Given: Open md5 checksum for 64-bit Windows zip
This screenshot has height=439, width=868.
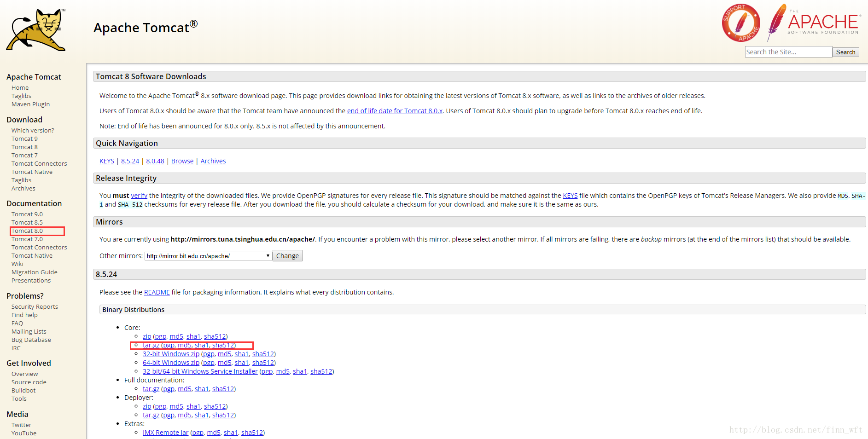Looking at the screenshot, I should [224, 363].
